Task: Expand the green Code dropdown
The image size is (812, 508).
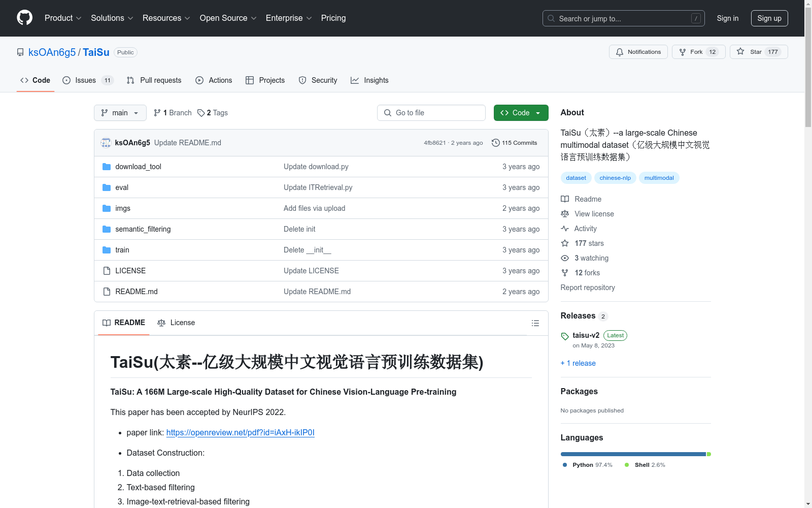Action: click(521, 113)
